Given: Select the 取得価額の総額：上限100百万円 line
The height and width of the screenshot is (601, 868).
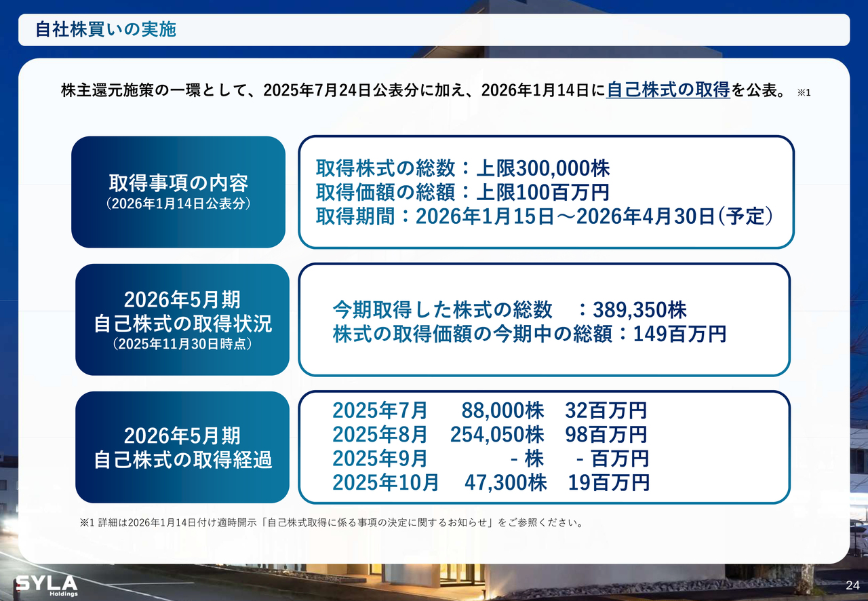Looking at the screenshot, I should (x=462, y=193).
